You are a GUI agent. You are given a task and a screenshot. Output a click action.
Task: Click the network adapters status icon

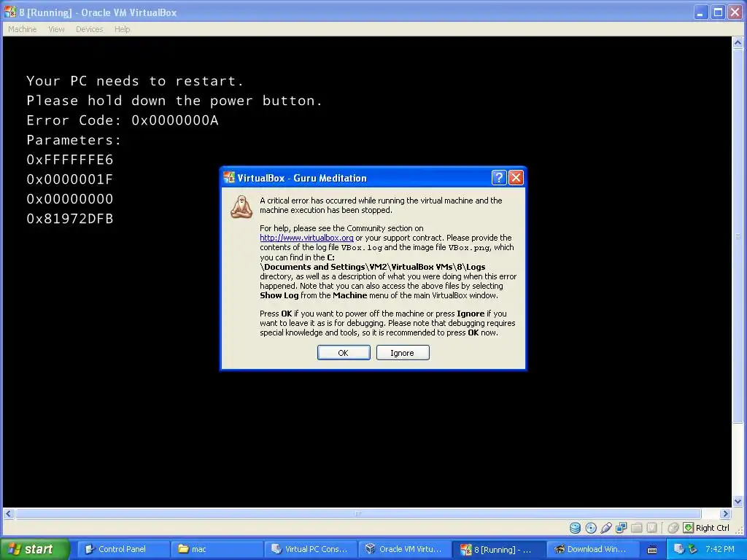tap(622, 528)
